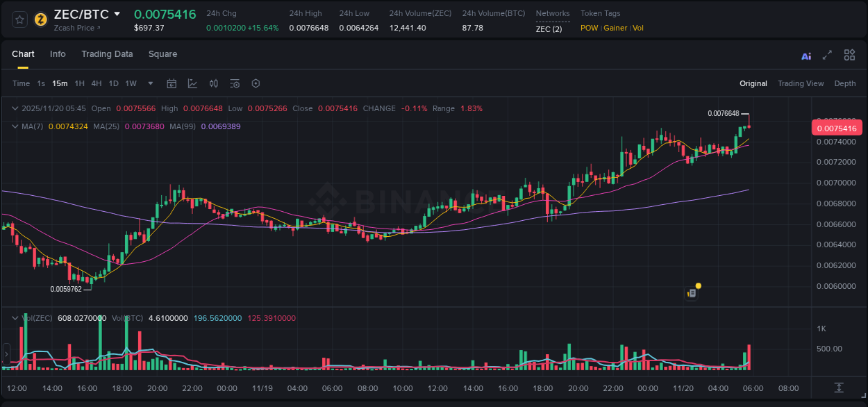868x407 pixels.
Task: Open chart settings via hexagon icon
Action: (256, 83)
